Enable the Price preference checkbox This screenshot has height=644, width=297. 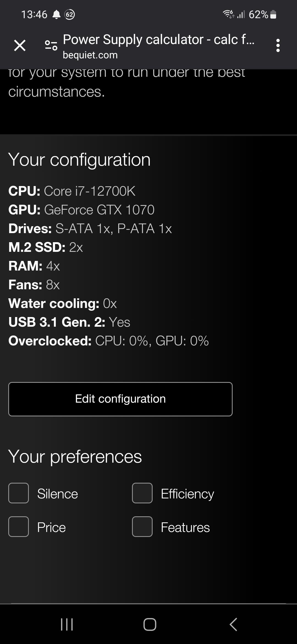(x=19, y=527)
